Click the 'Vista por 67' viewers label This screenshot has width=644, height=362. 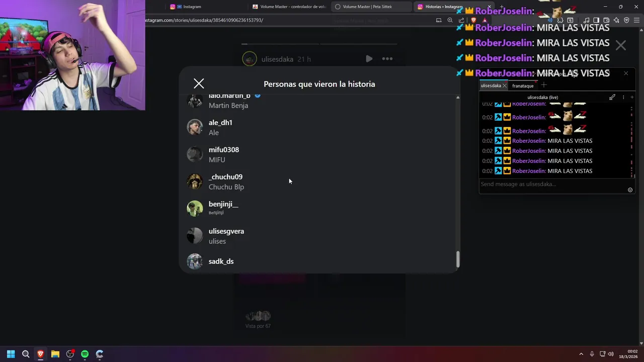[x=258, y=326]
